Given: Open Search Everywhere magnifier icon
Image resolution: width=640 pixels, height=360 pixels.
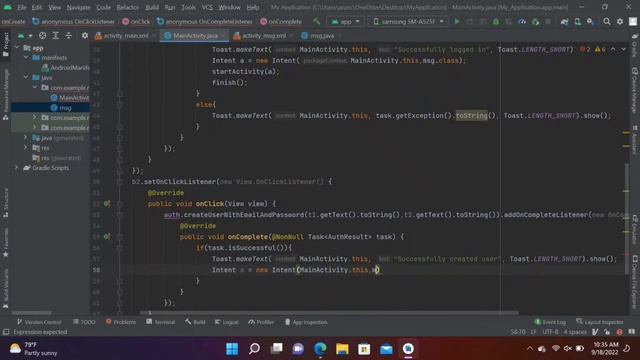Looking at the screenshot, I should 607,22.
